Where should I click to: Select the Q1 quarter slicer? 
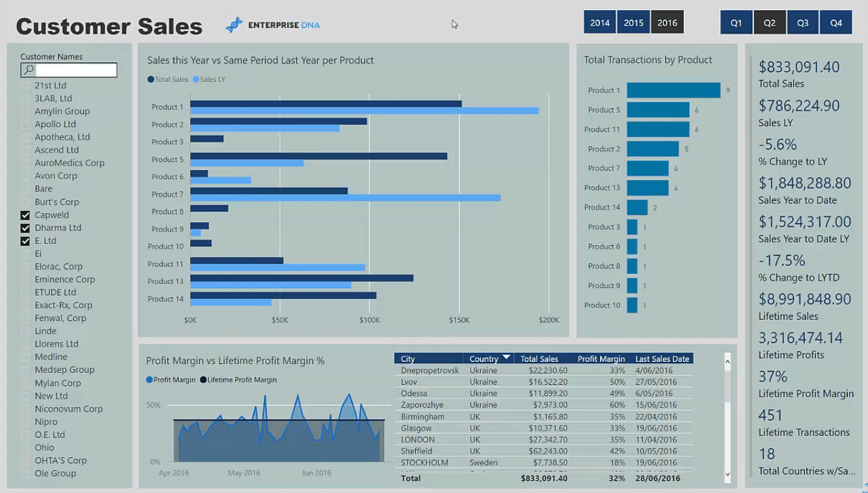736,22
